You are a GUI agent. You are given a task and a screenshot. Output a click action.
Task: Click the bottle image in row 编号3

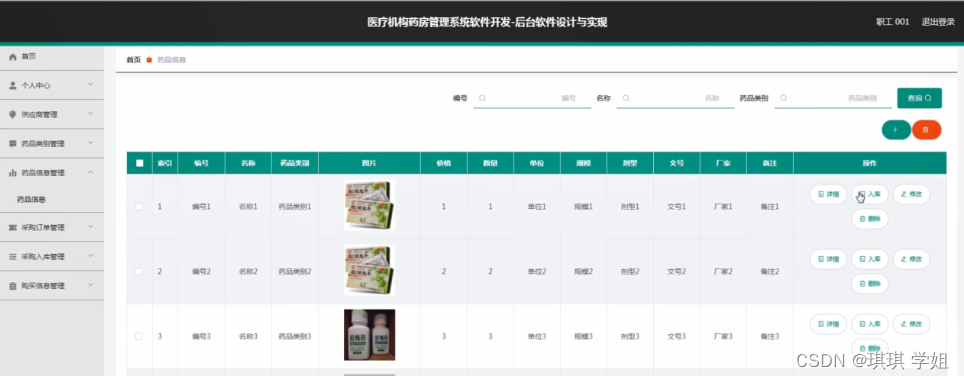click(x=369, y=335)
